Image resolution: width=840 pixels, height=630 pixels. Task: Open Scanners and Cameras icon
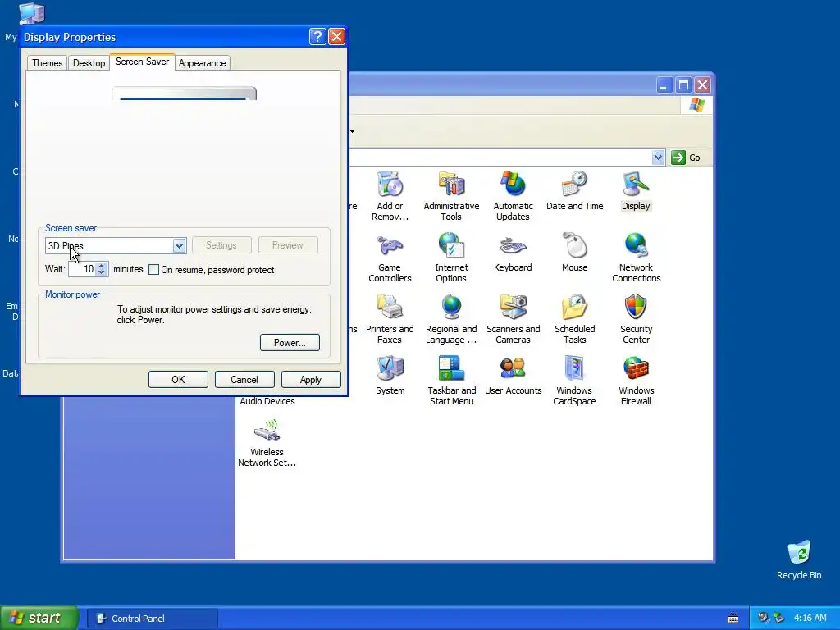[513, 319]
